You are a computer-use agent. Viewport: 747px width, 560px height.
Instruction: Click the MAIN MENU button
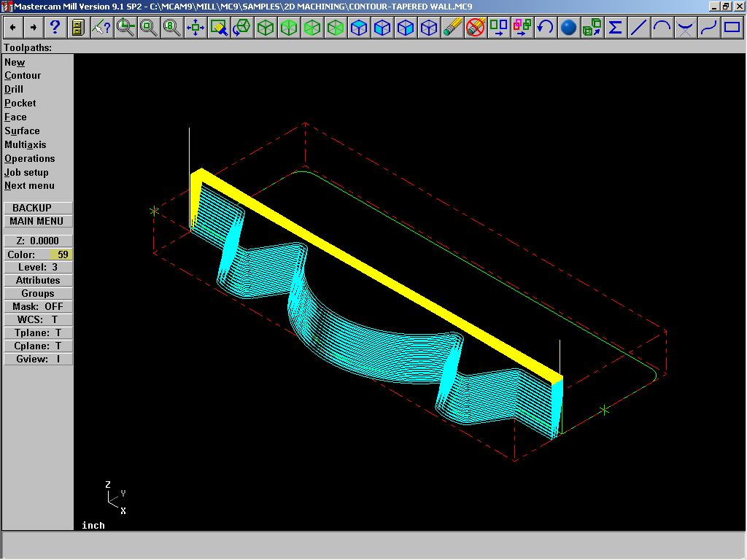[38, 221]
